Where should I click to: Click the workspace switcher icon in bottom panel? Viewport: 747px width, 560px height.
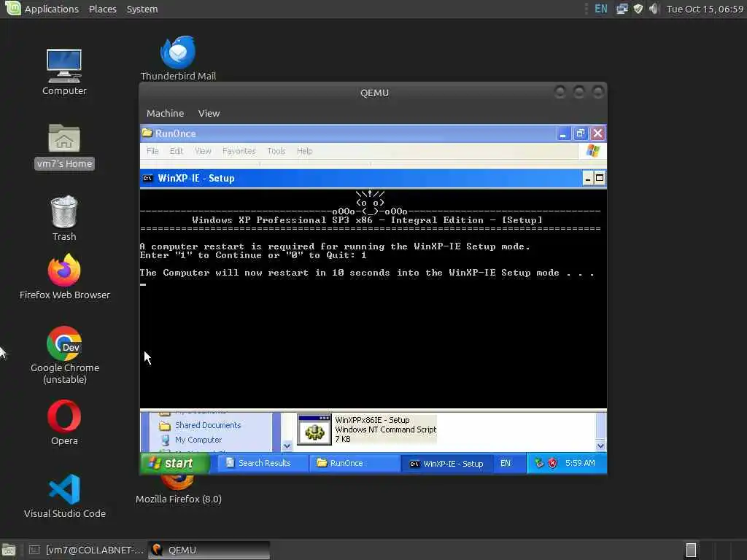691,550
